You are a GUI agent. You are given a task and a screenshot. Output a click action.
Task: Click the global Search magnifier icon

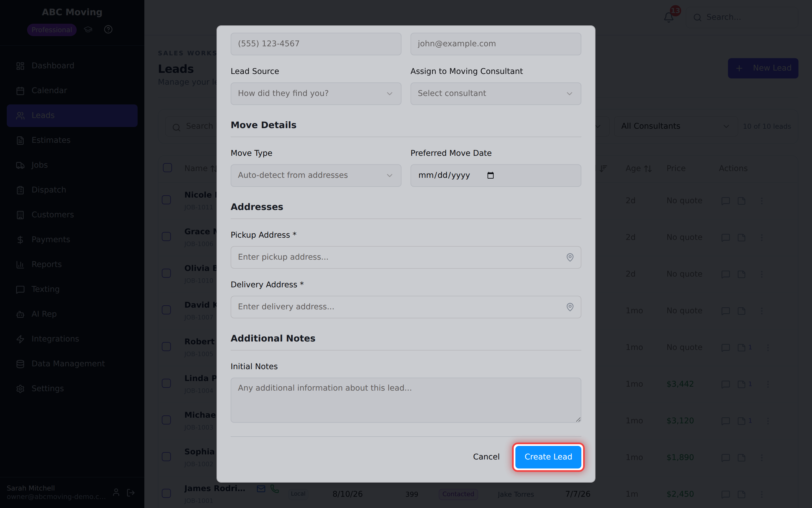[x=697, y=17]
